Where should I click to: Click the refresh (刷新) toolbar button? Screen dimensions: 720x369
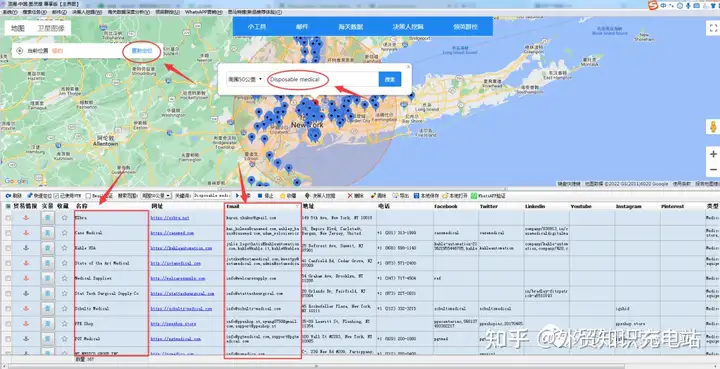(x=13, y=196)
